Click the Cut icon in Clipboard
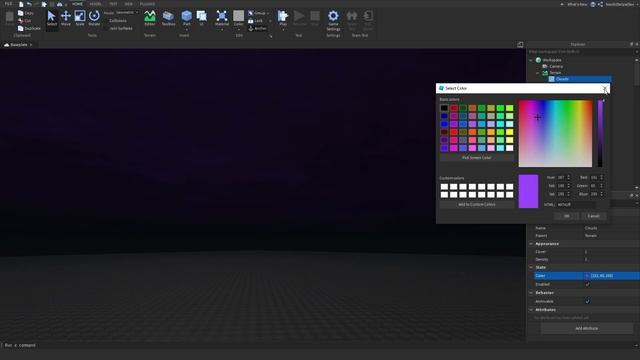Image resolution: width=640 pixels, height=360 pixels. click(x=20, y=20)
